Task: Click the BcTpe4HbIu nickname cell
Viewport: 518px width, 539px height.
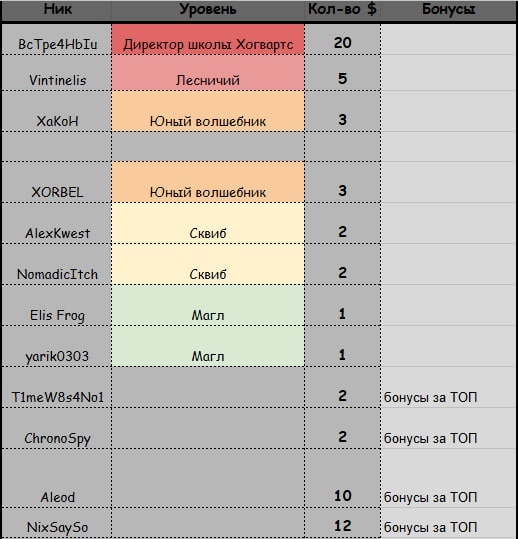Action: pyautogui.click(x=57, y=39)
